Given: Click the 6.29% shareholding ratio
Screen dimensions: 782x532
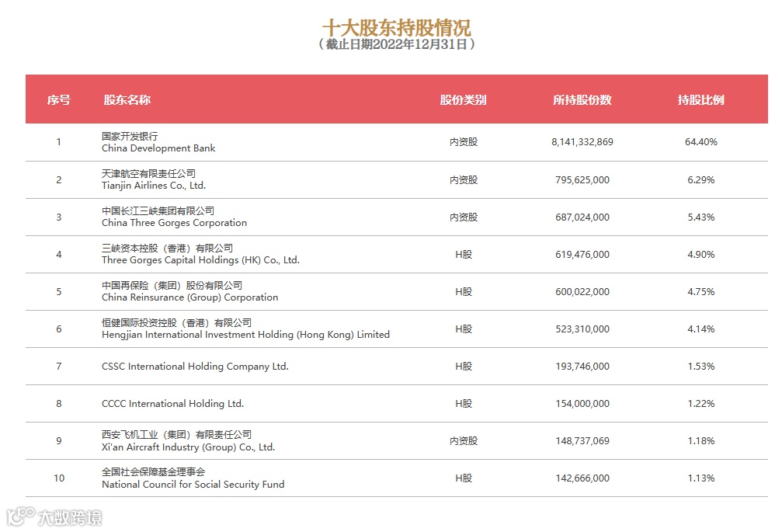Looking at the screenshot, I should click(x=700, y=180).
